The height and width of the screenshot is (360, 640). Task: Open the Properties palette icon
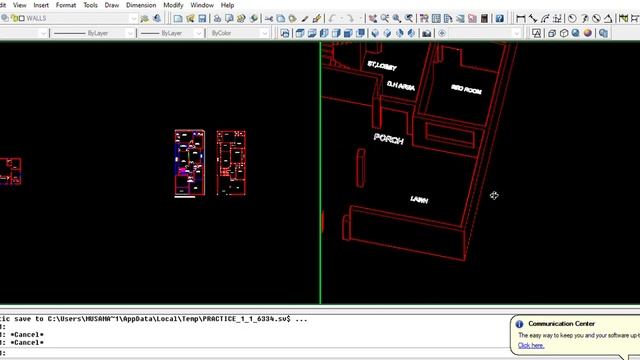(424, 18)
